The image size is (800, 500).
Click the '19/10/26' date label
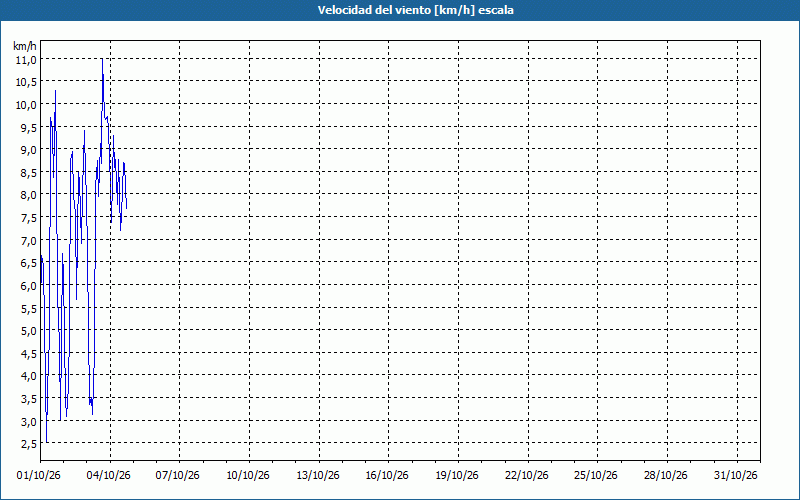(457, 476)
